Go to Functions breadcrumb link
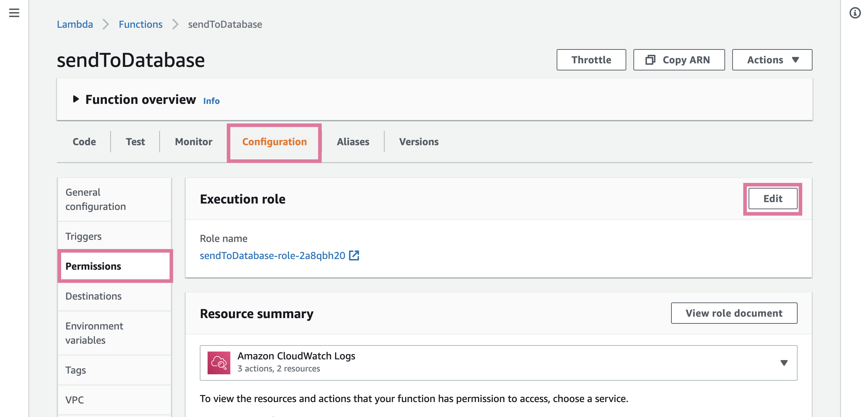Screen dimensions: 868x417 point(140,24)
